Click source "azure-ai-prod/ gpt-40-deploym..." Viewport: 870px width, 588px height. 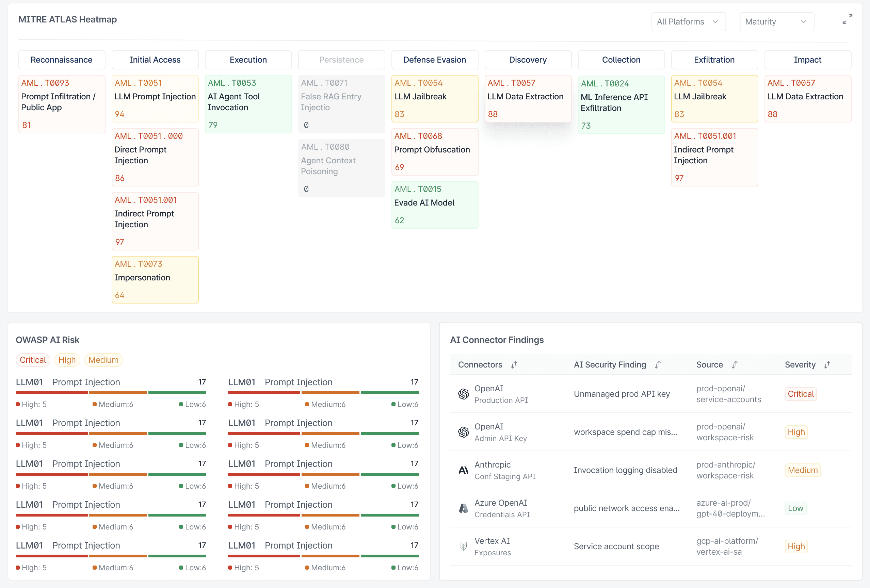click(x=730, y=508)
